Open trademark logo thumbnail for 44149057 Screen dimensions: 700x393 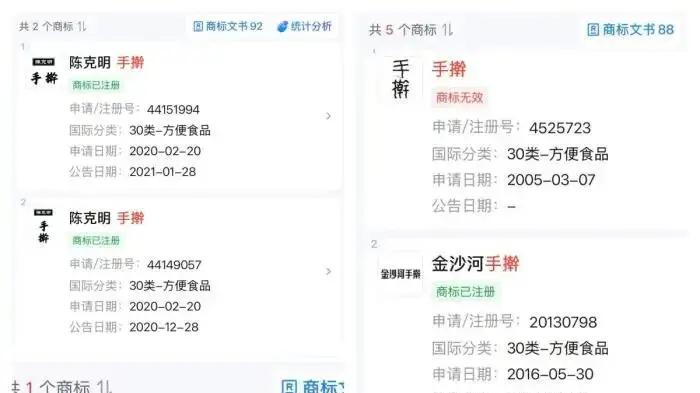pos(43,226)
